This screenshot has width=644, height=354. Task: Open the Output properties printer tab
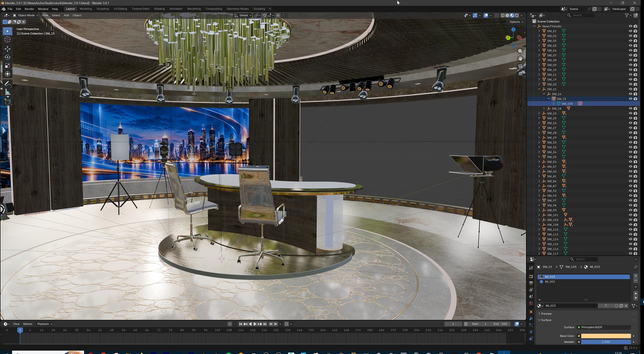[531, 283]
